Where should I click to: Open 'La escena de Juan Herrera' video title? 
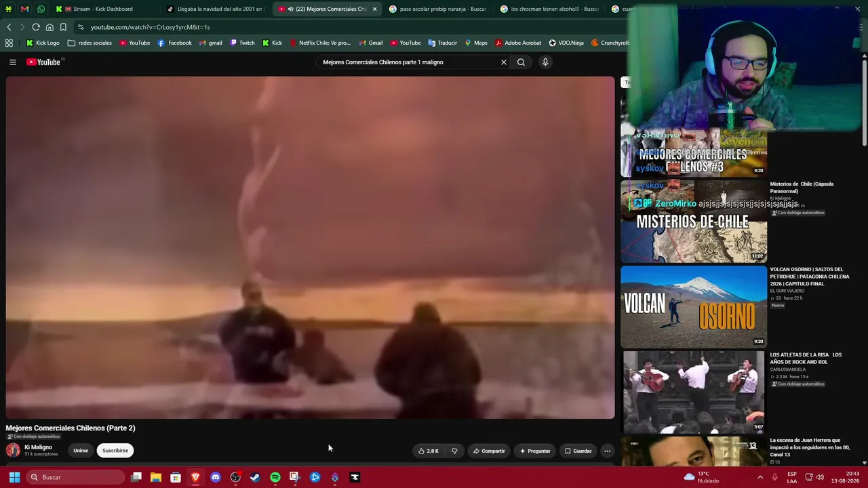pos(810,447)
